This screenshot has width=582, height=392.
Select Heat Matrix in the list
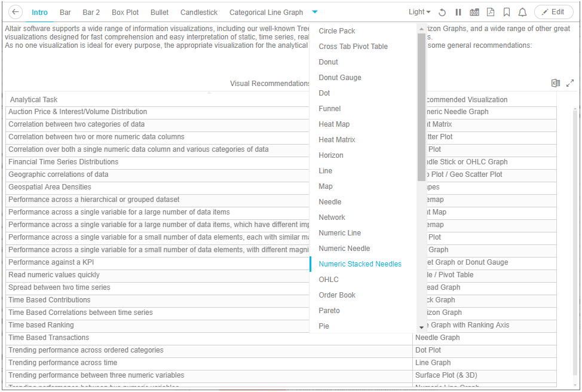point(363,140)
